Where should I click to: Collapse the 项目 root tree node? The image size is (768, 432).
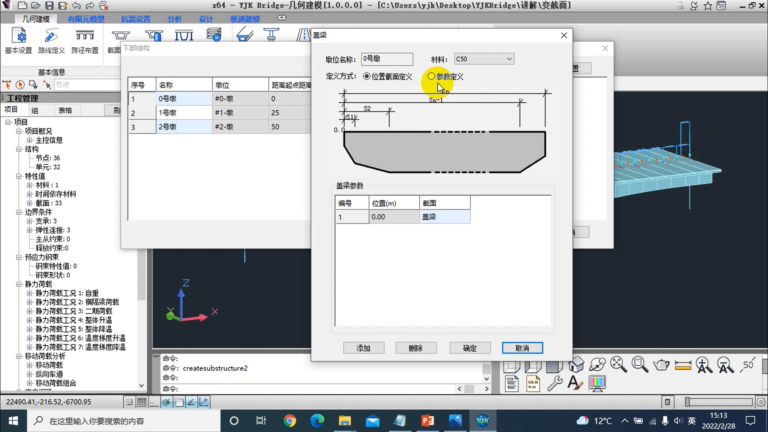pyautogui.click(x=8, y=122)
